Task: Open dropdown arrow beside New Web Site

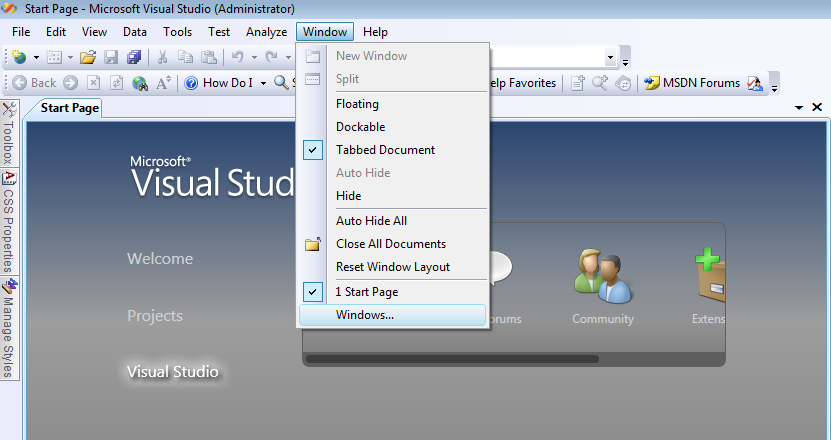Action: [x=37, y=57]
